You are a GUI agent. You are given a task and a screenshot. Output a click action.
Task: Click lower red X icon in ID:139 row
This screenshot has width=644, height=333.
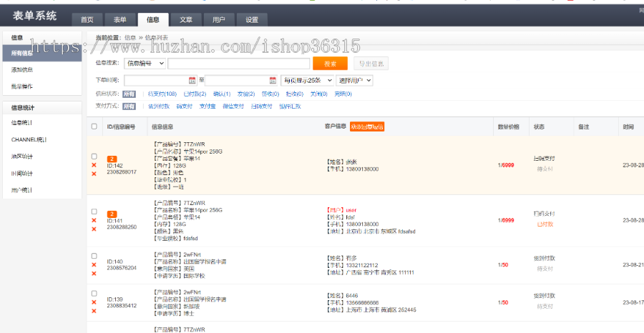click(94, 311)
